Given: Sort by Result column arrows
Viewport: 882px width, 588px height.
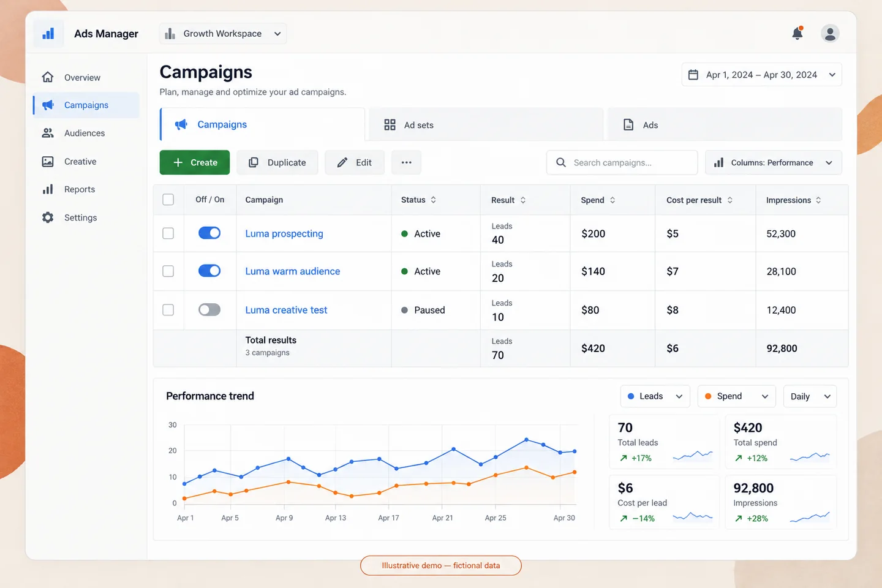Looking at the screenshot, I should 523,200.
